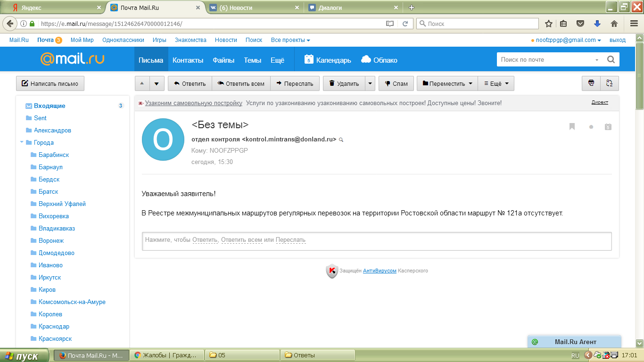Go to previous message with up arrow
Image resolution: width=644 pixels, height=362 pixels.
coord(142,83)
